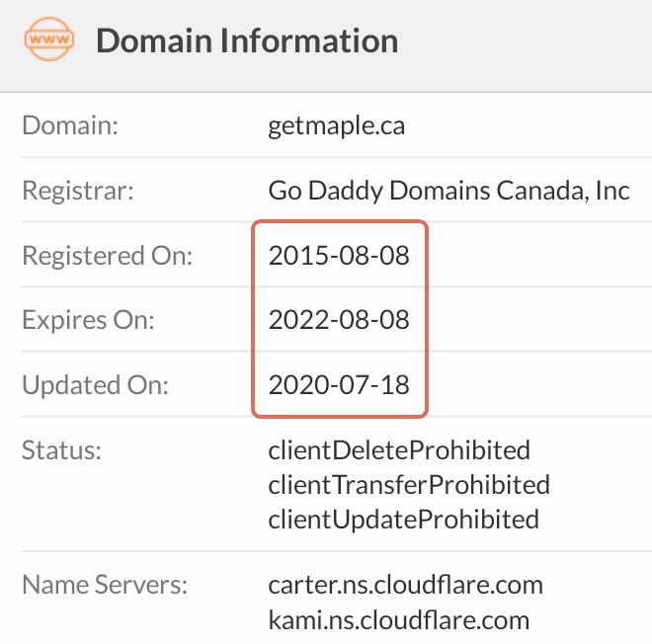Select the 2020-07-18 updated date
Screen dimensions: 652x644
(x=339, y=384)
